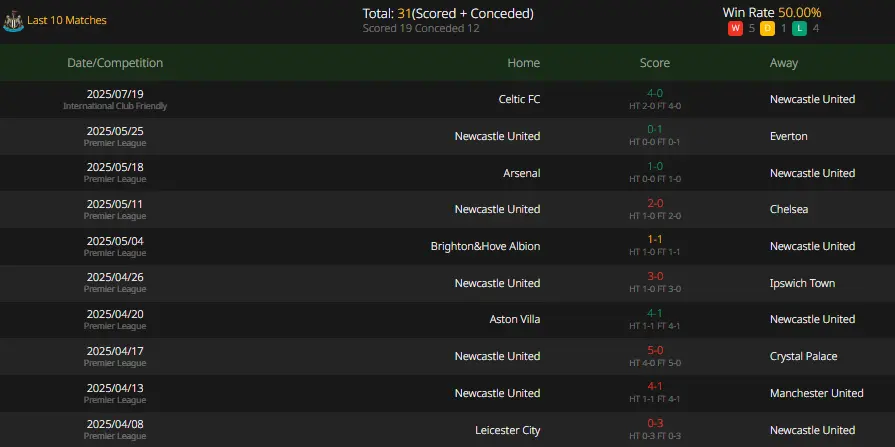The width and height of the screenshot is (895, 447).
Task: Select the Date/Competition column header
Action: (115, 63)
